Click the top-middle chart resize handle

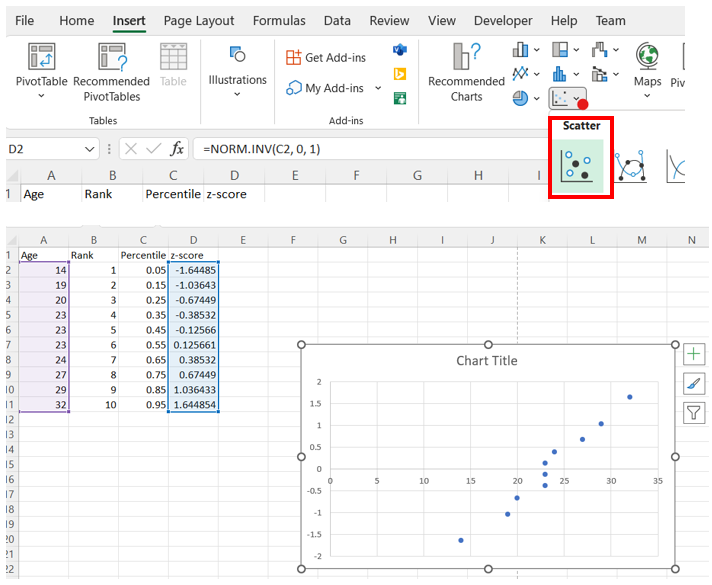click(488, 345)
